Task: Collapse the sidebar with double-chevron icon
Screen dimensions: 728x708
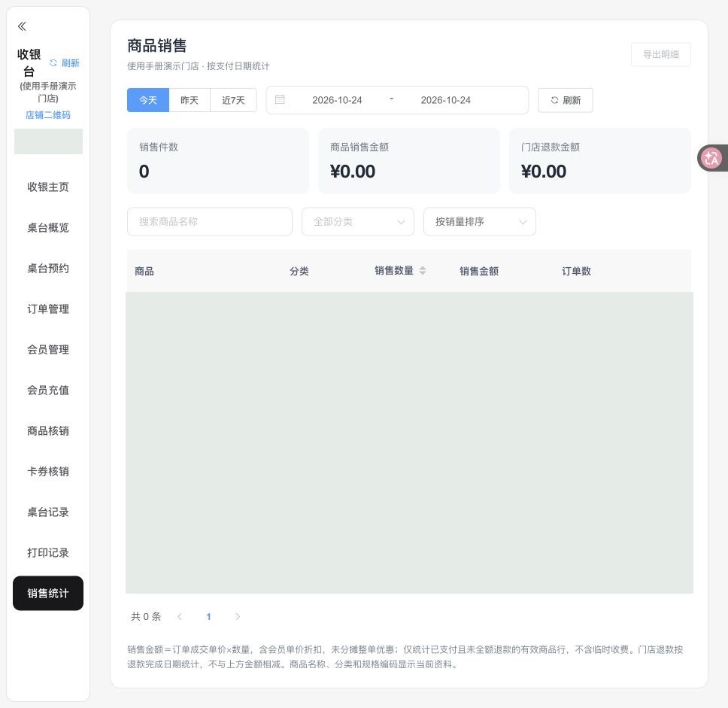Action: click(22, 26)
